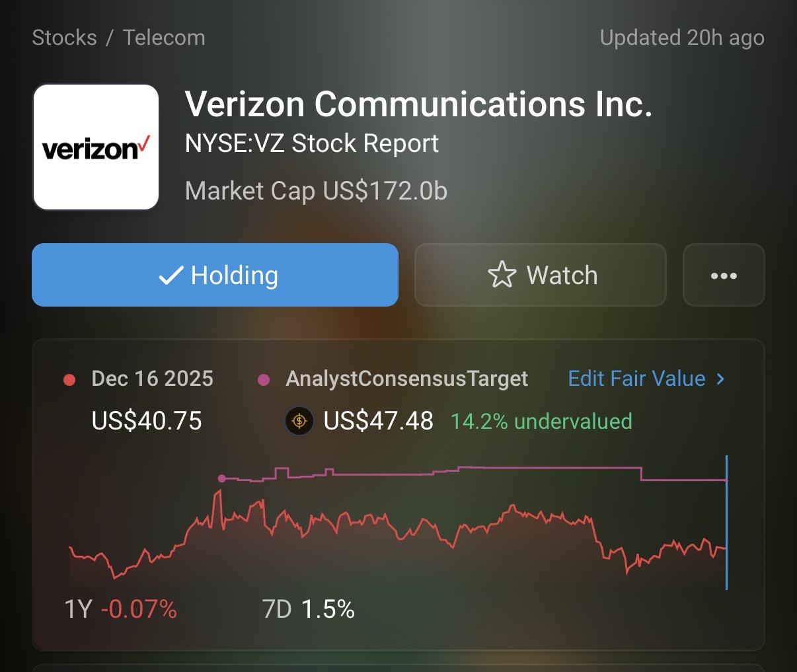Click the purple dot at the target line start
Viewport: 797px width, 672px height.
pyautogui.click(x=221, y=478)
